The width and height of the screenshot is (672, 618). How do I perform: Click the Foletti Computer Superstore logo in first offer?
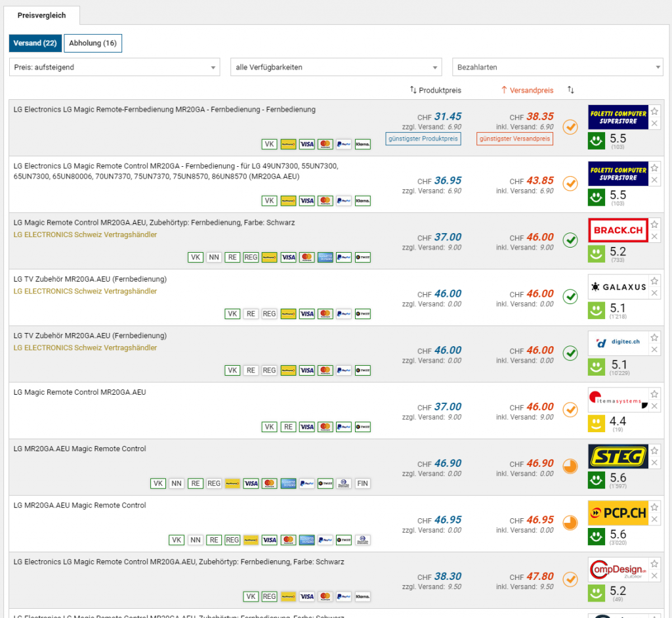coord(618,118)
